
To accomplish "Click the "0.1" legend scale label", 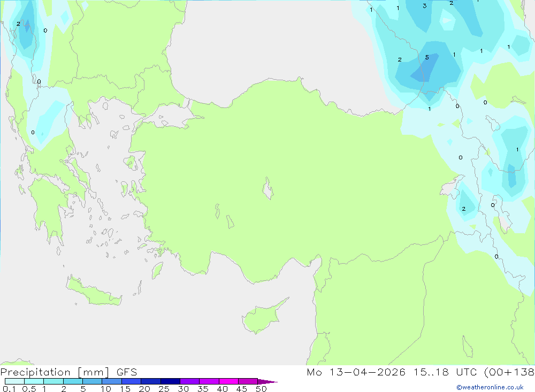I will pos(9,389).
